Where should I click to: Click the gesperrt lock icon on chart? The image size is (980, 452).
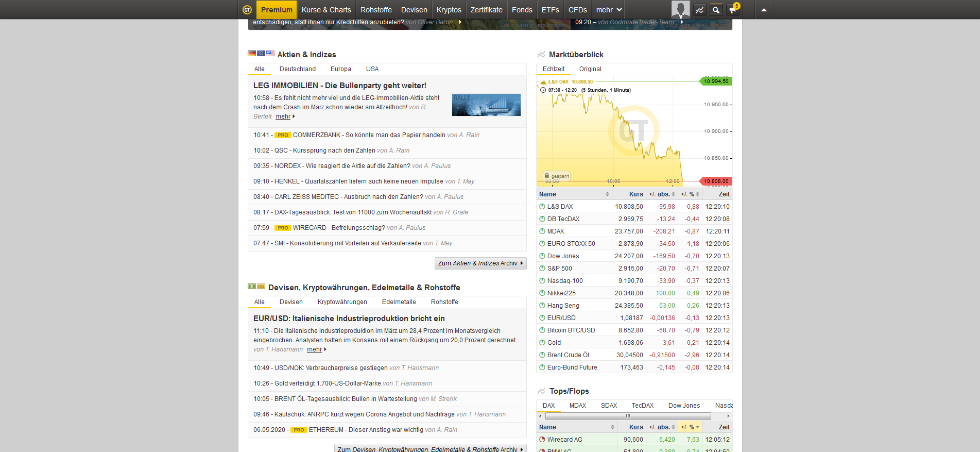pyautogui.click(x=547, y=176)
